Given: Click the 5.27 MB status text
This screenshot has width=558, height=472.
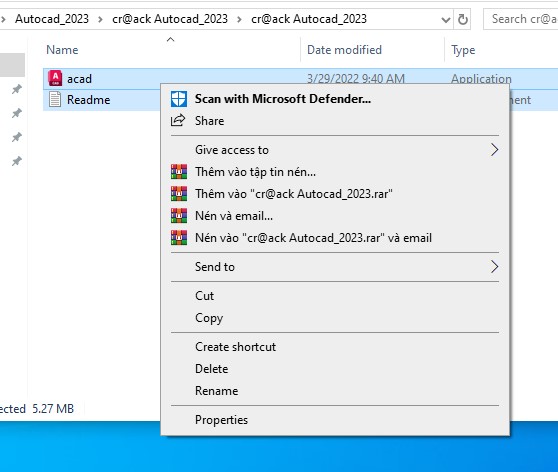Looking at the screenshot, I should (53, 409).
